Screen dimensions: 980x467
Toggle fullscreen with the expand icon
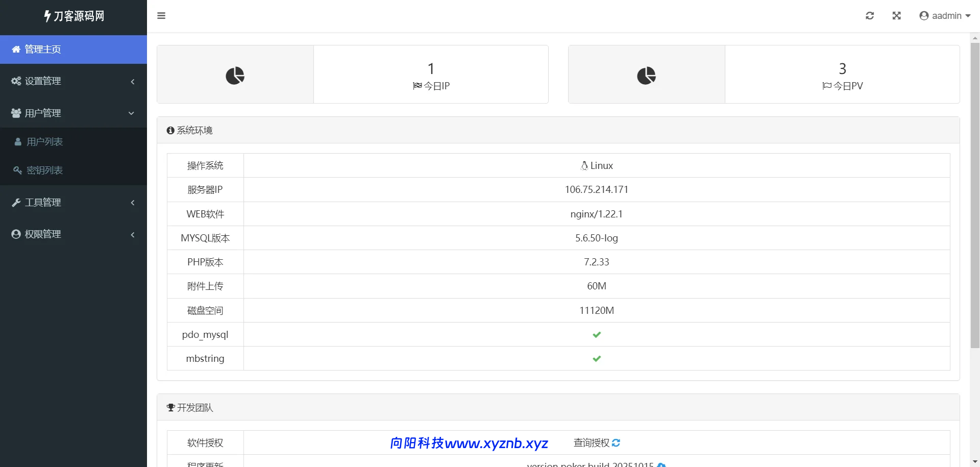[x=896, y=16]
